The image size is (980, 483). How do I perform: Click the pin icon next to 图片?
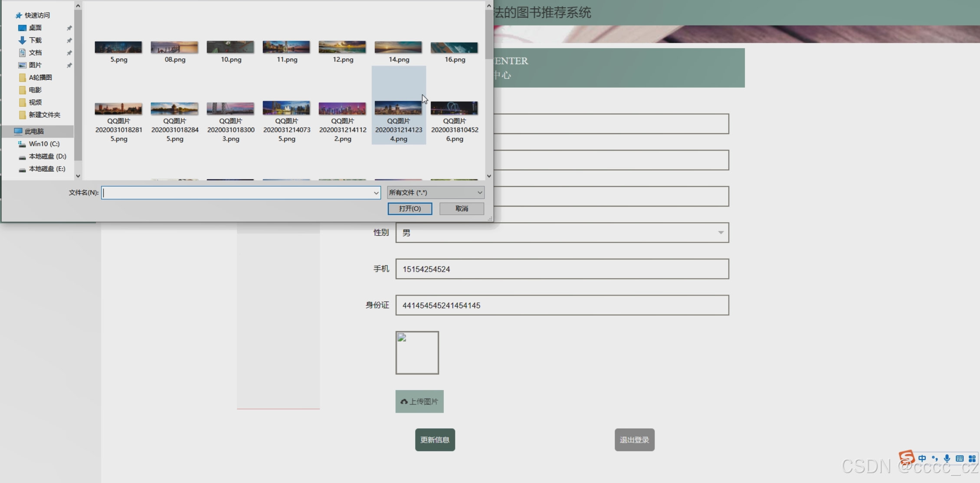click(69, 65)
